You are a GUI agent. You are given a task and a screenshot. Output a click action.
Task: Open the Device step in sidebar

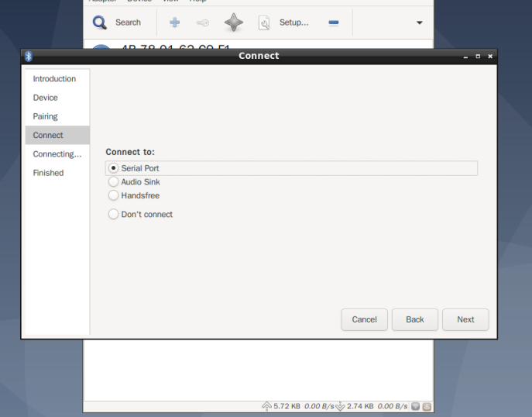click(x=46, y=98)
